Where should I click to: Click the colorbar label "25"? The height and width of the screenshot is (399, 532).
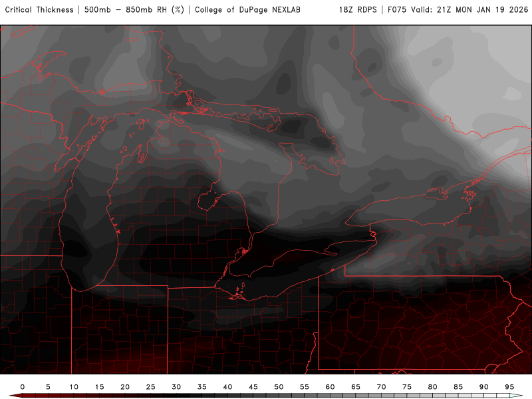[151, 387]
